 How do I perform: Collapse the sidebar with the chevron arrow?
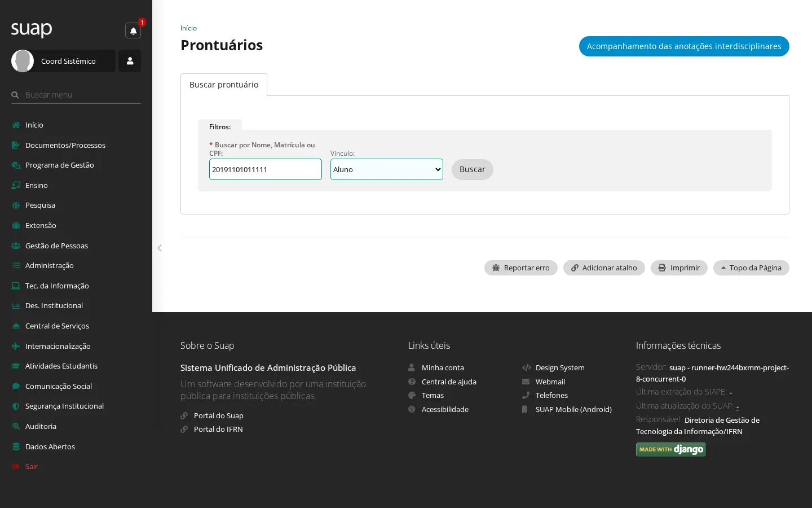point(160,248)
